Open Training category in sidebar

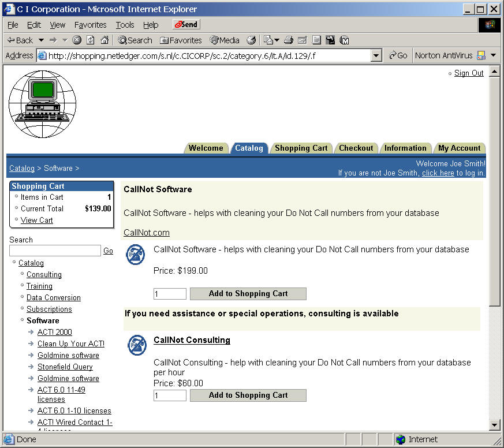click(x=39, y=286)
